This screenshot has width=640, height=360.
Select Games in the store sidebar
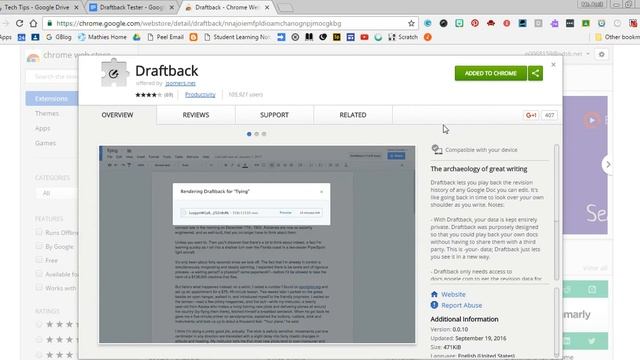[x=45, y=143]
